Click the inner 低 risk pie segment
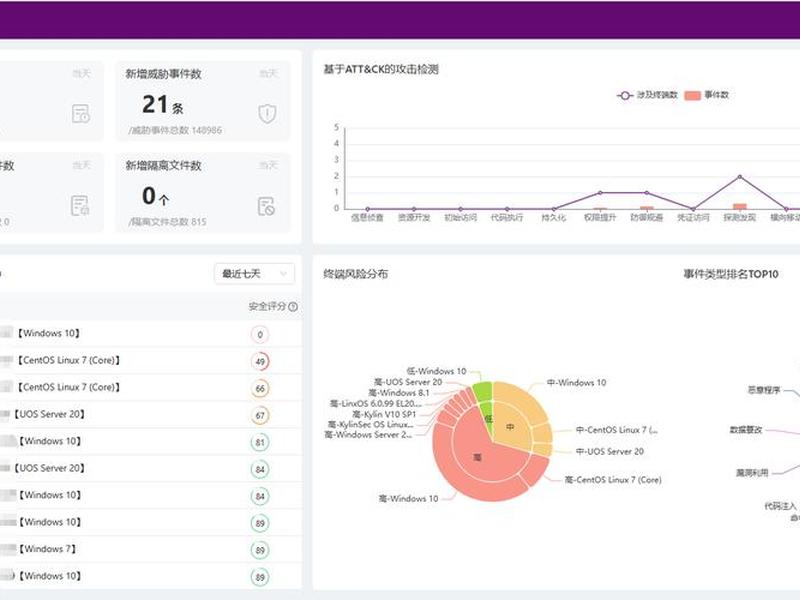The image size is (800, 600). pos(488,419)
